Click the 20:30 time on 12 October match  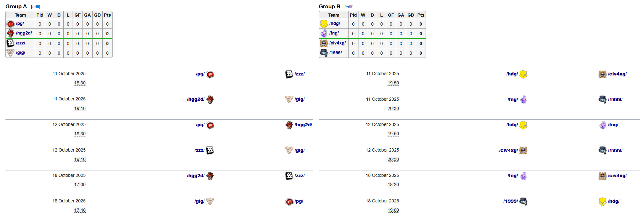point(393,160)
